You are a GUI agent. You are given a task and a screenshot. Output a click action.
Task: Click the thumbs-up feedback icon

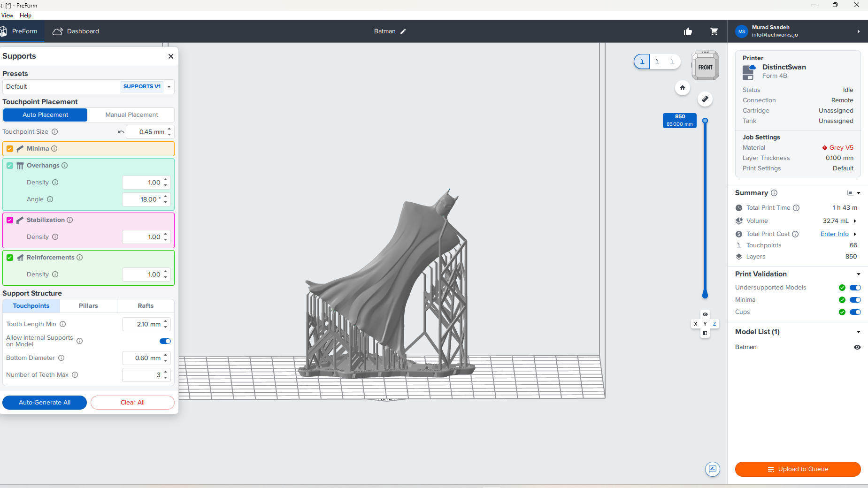(x=688, y=31)
